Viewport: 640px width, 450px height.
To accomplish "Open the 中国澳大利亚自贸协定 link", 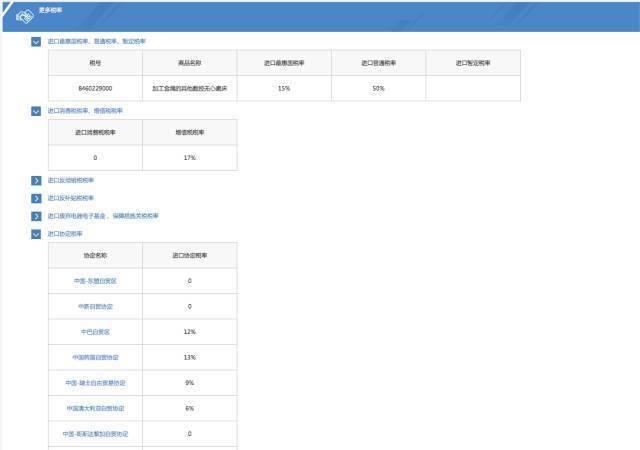I will (x=95, y=408).
